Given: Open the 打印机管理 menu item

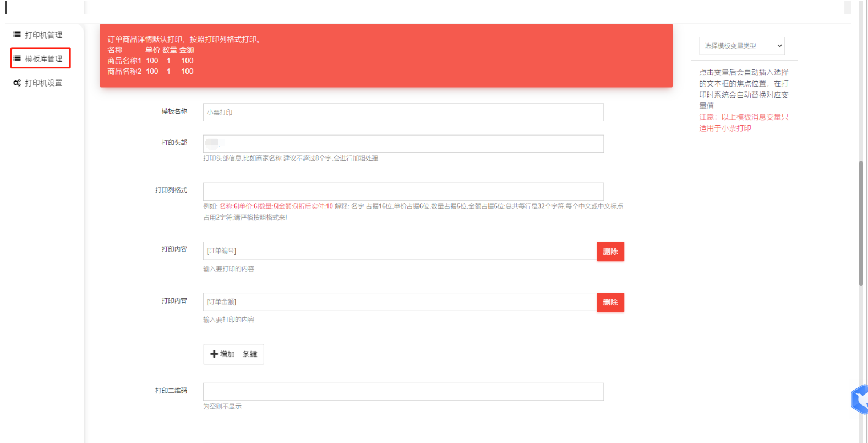Looking at the screenshot, I should (43, 35).
